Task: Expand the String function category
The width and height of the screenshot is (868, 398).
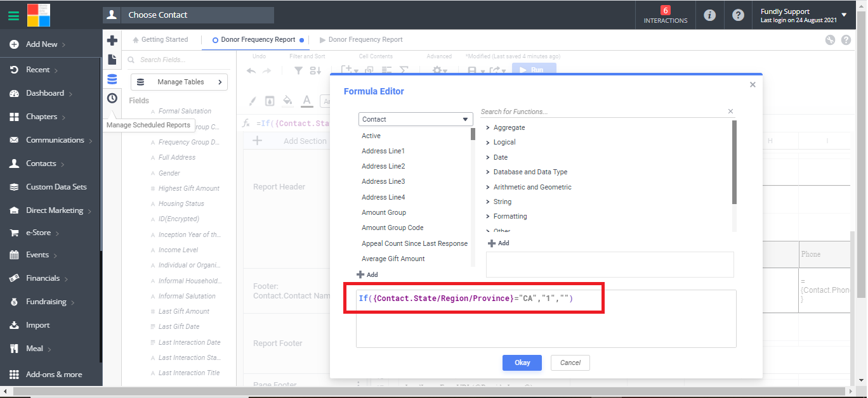Action: point(499,202)
